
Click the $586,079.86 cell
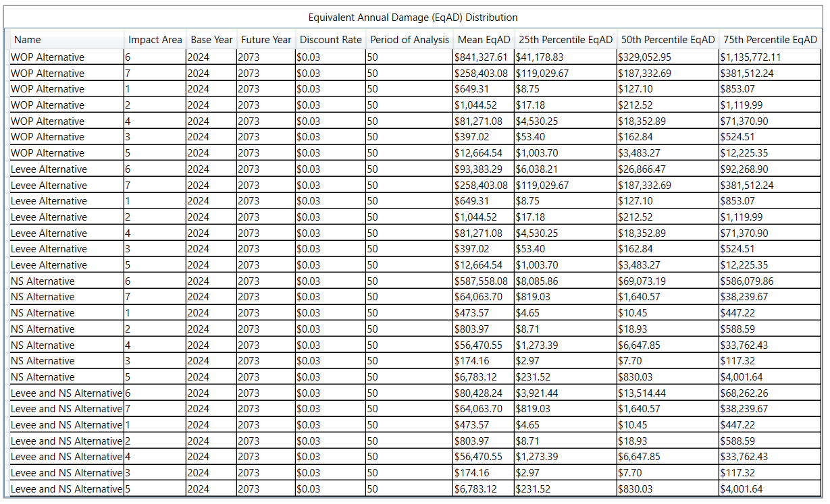(x=771, y=281)
